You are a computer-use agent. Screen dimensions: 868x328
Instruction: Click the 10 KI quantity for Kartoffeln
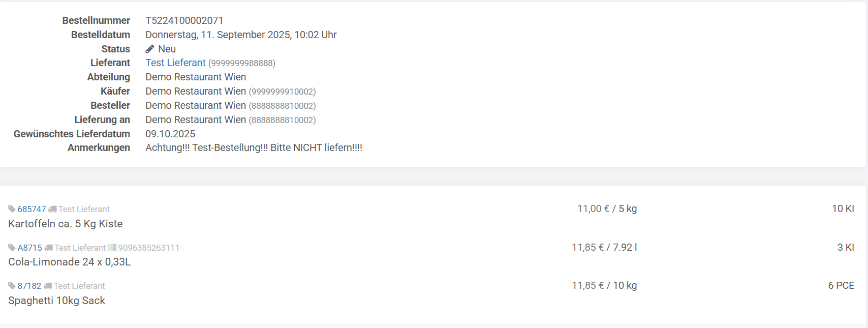pos(843,208)
